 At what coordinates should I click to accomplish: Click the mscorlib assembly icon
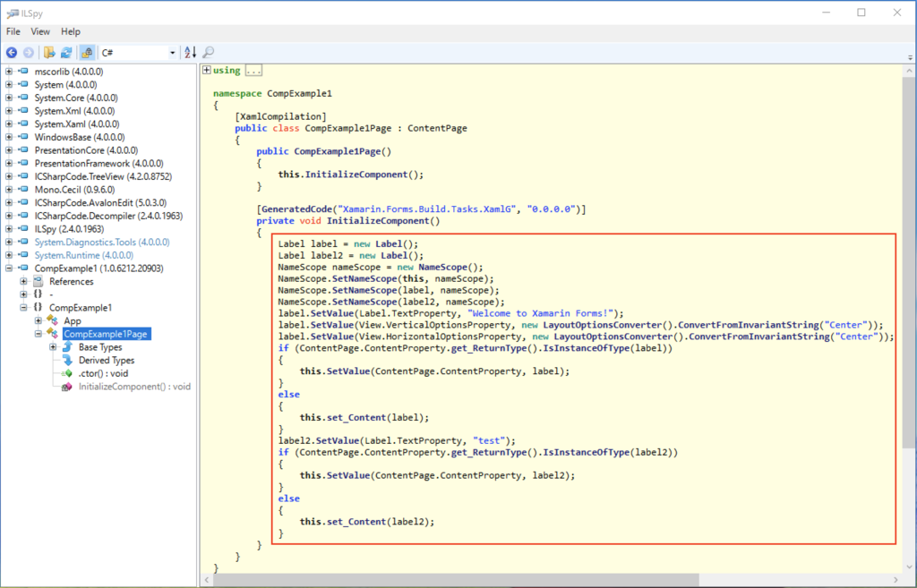[x=23, y=72]
